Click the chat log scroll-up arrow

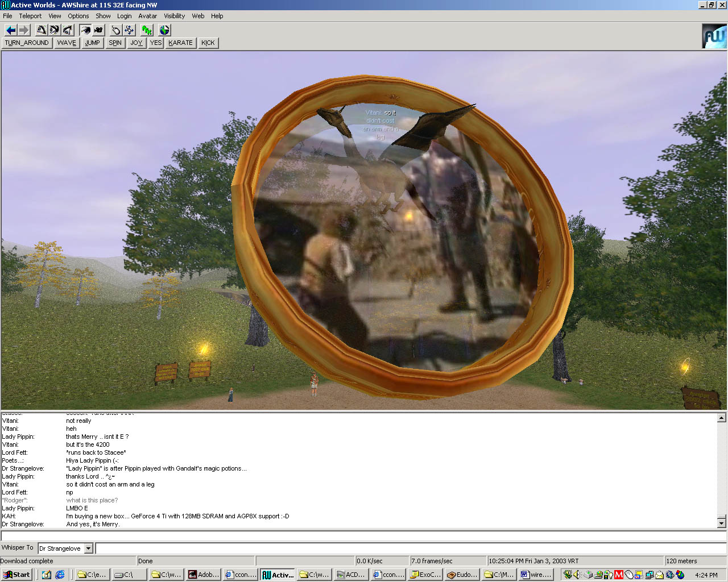tap(721, 418)
